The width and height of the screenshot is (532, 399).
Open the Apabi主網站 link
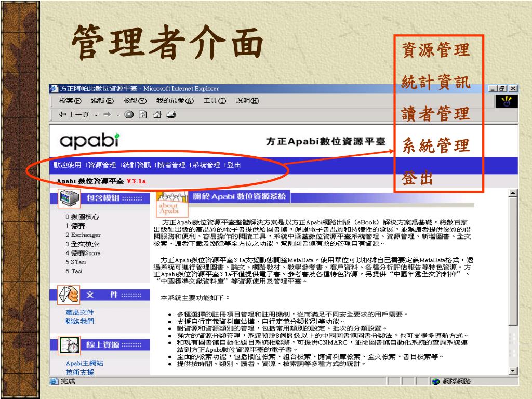85,363
